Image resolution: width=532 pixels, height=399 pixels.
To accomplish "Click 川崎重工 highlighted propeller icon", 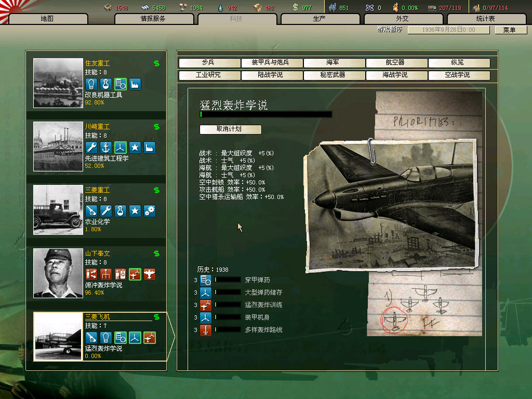I will click(121, 148).
